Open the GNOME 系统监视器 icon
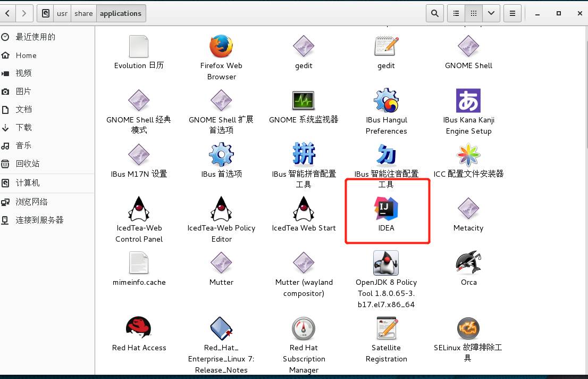588x379 pixels. (x=304, y=100)
